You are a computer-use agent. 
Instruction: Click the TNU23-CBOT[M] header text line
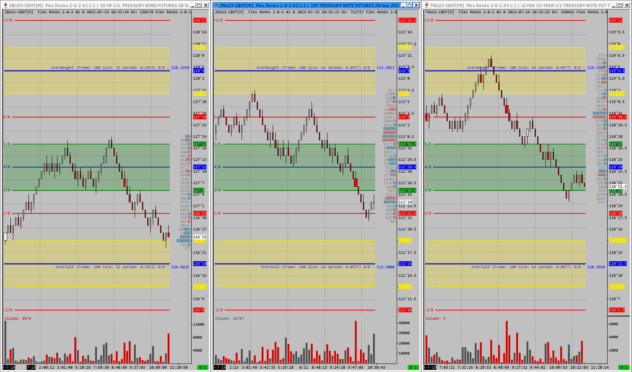click(x=516, y=12)
